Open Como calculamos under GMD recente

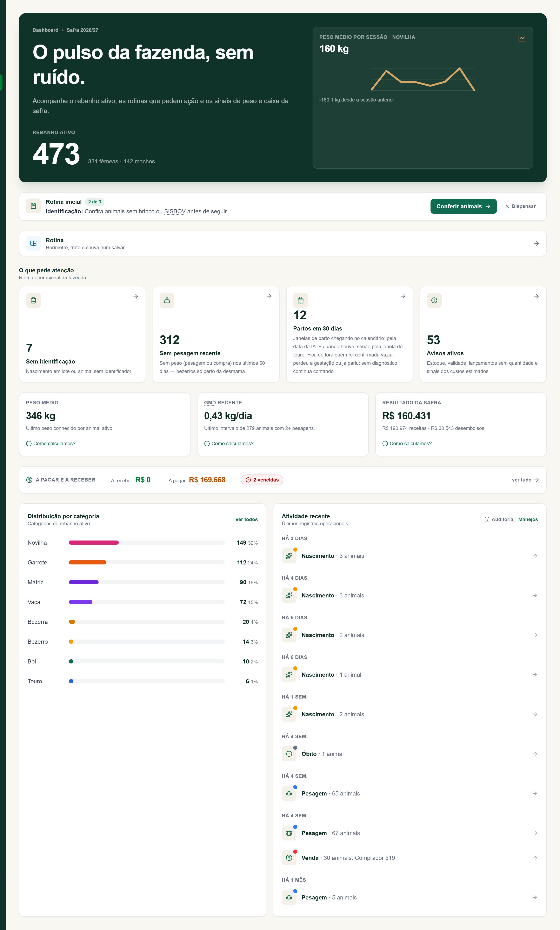tap(229, 444)
